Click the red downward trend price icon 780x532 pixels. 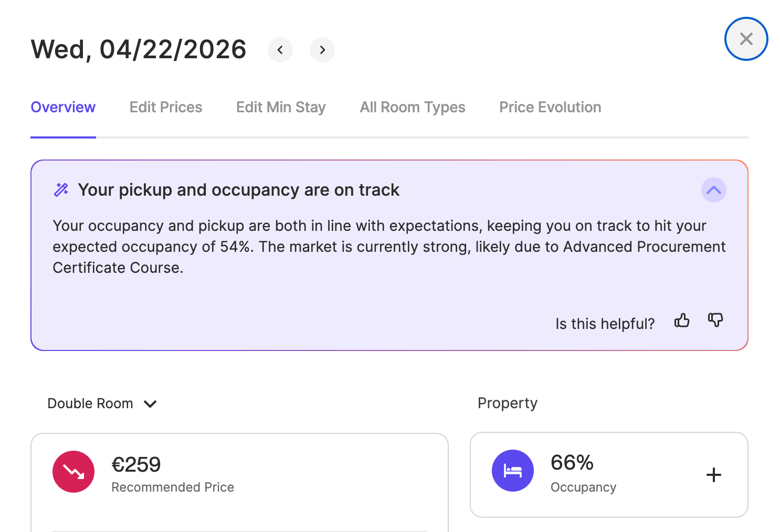point(73,472)
